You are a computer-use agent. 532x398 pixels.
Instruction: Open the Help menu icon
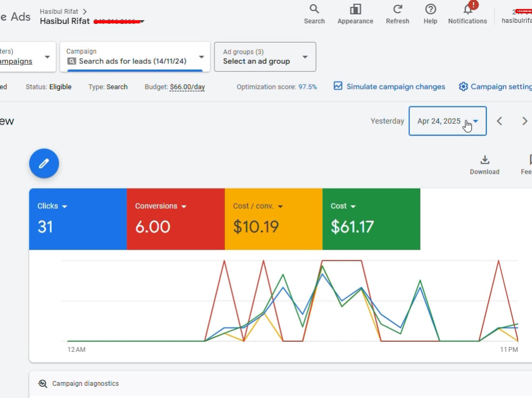pyautogui.click(x=430, y=9)
